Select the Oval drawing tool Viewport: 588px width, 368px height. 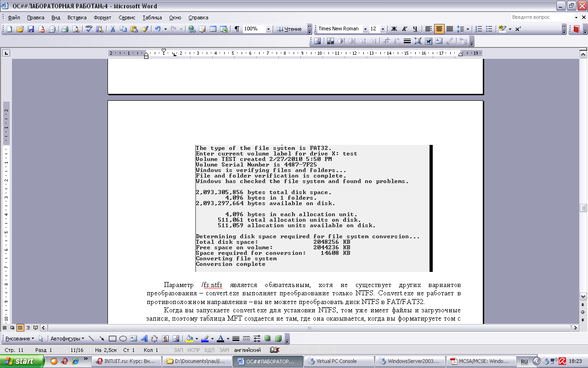[x=123, y=339]
